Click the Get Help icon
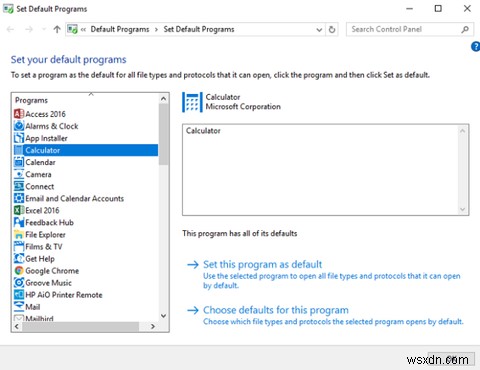This screenshot has width=480, height=370. coord(19,259)
